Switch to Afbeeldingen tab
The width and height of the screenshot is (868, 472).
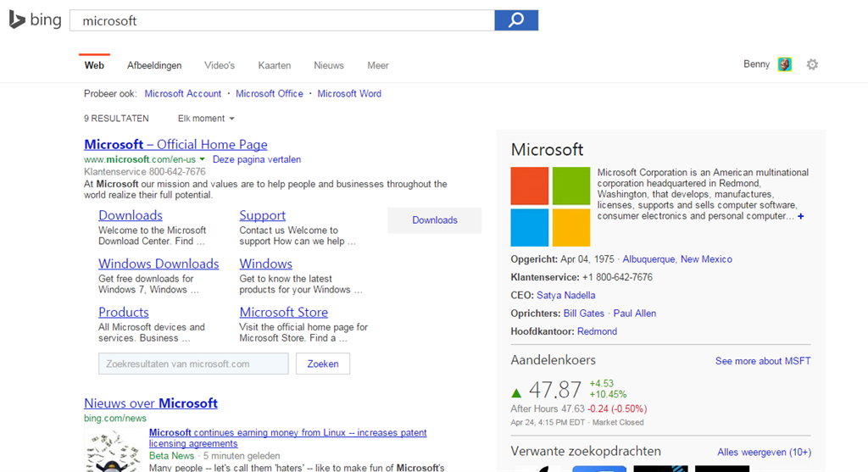tap(154, 65)
